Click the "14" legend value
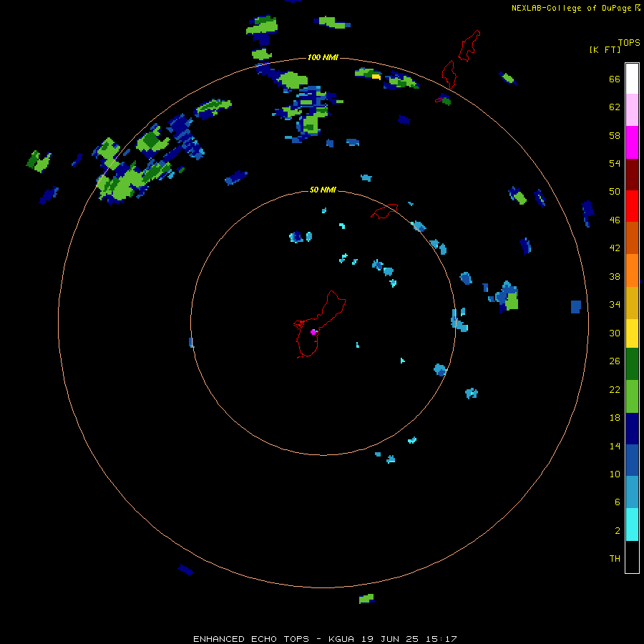Viewport: 644px width, 644px height. 615,446
